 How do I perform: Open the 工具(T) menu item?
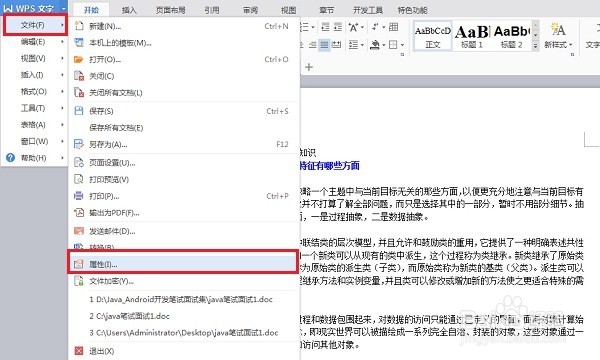pyautogui.click(x=34, y=108)
